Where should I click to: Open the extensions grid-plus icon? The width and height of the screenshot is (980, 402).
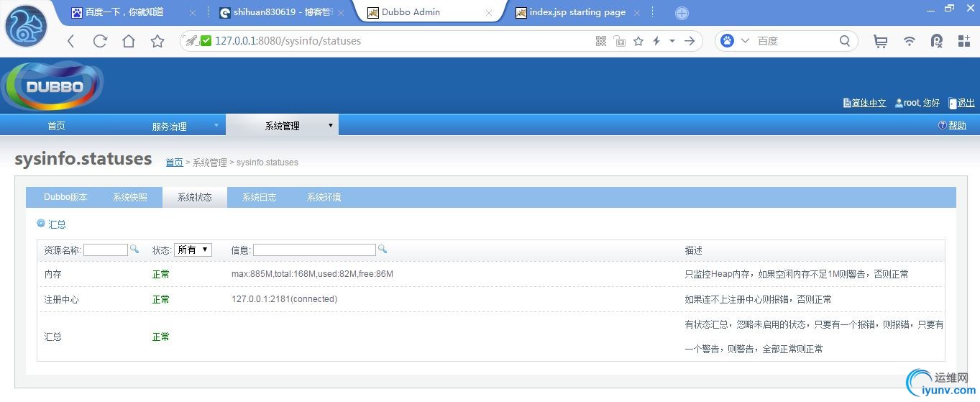964,41
